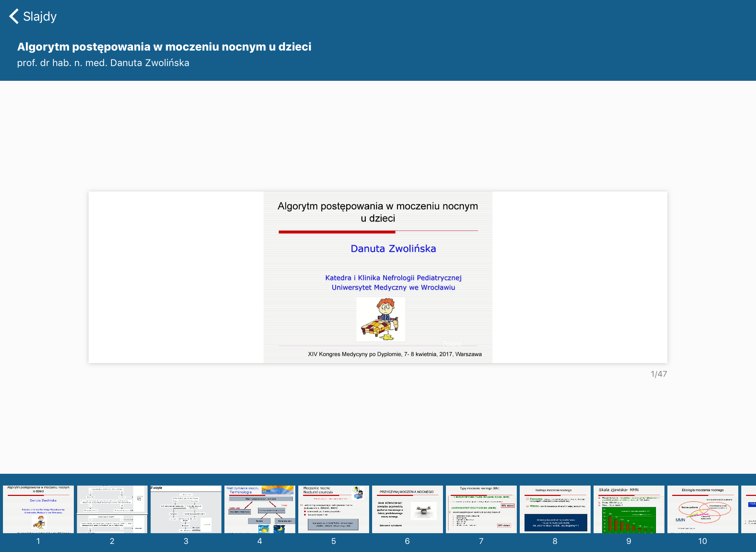Click the author name 'Danuta Zwolińska' subtitle

pyautogui.click(x=103, y=62)
